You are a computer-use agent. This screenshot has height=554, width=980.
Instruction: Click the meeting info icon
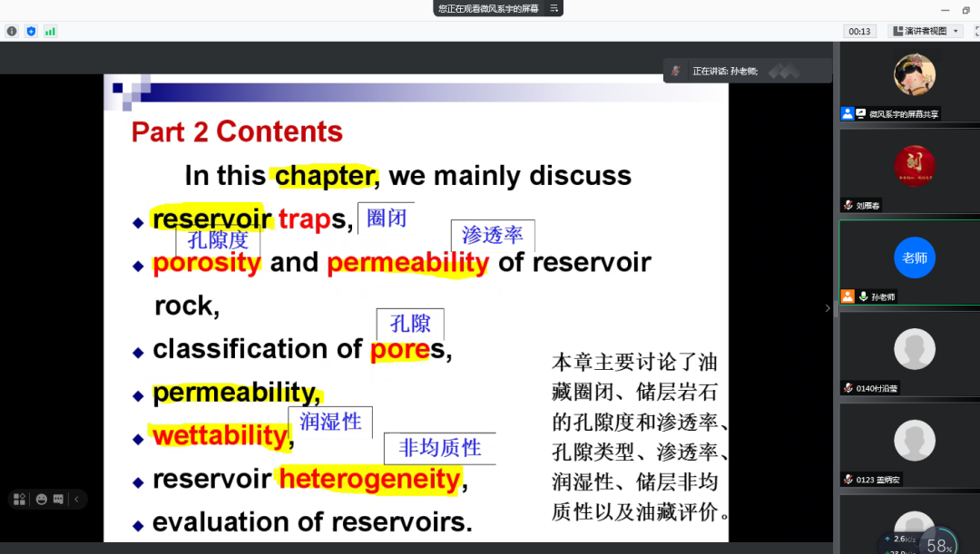point(12,31)
